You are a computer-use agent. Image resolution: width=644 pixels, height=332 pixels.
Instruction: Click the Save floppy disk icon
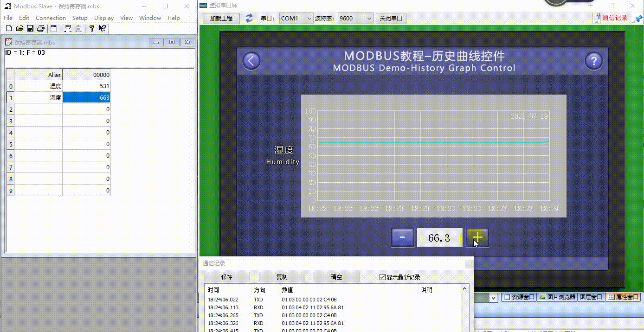point(30,28)
